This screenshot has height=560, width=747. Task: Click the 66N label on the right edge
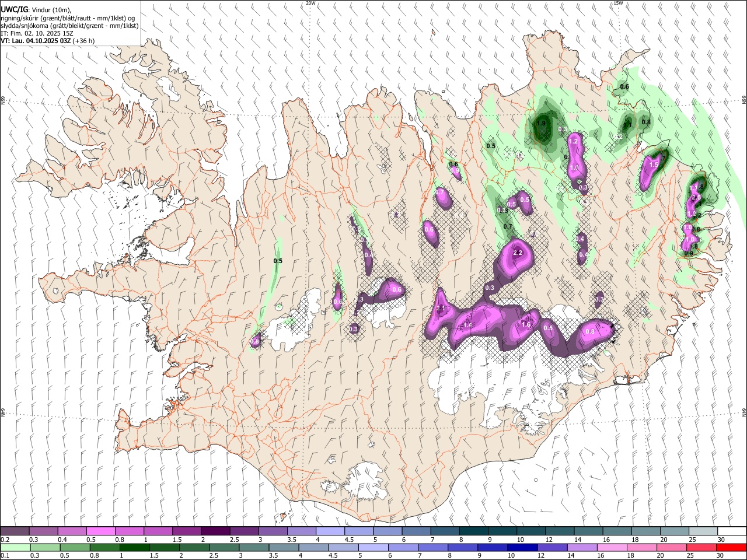click(x=744, y=100)
